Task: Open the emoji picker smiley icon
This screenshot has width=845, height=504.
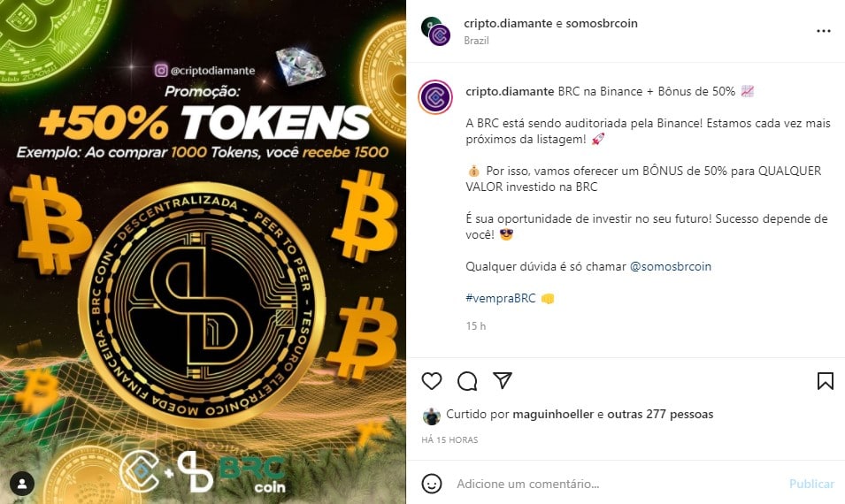Action: [x=432, y=483]
